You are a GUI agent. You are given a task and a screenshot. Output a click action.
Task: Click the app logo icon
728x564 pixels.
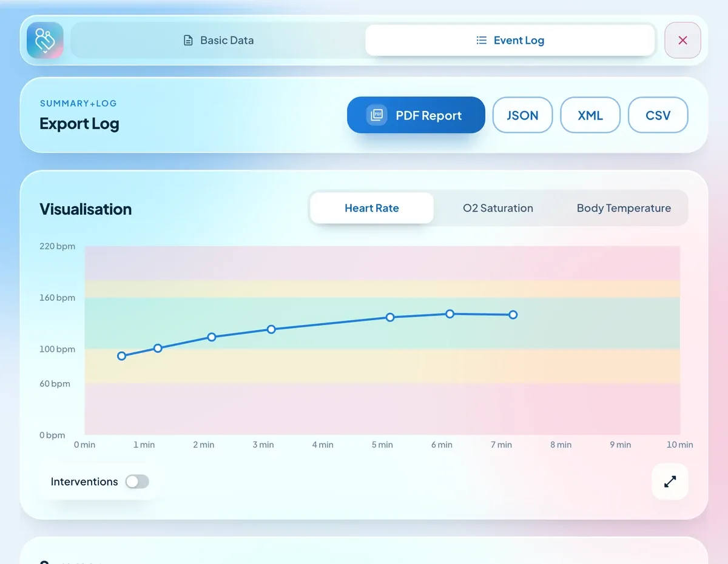[45, 40]
